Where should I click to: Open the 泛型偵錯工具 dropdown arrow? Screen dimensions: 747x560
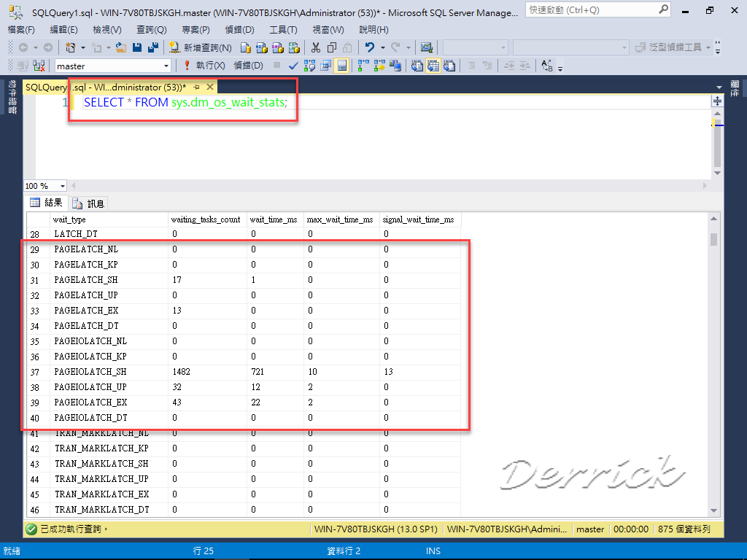[x=708, y=48]
